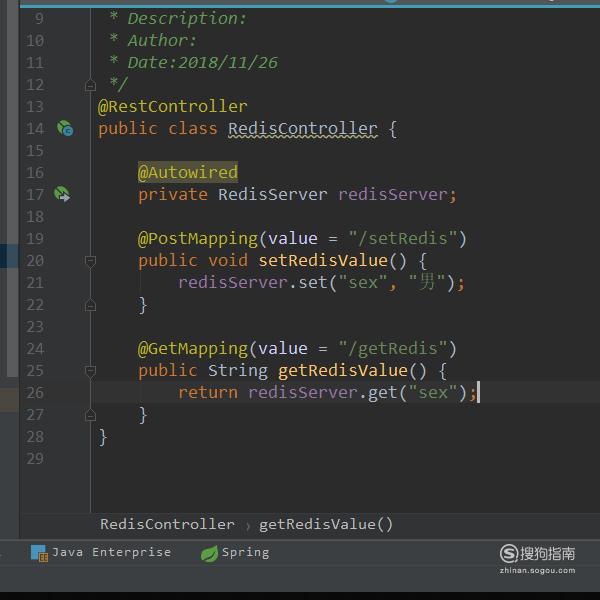This screenshot has height=600, width=600.
Task: Click the .get call on line 26
Action: coord(377,393)
